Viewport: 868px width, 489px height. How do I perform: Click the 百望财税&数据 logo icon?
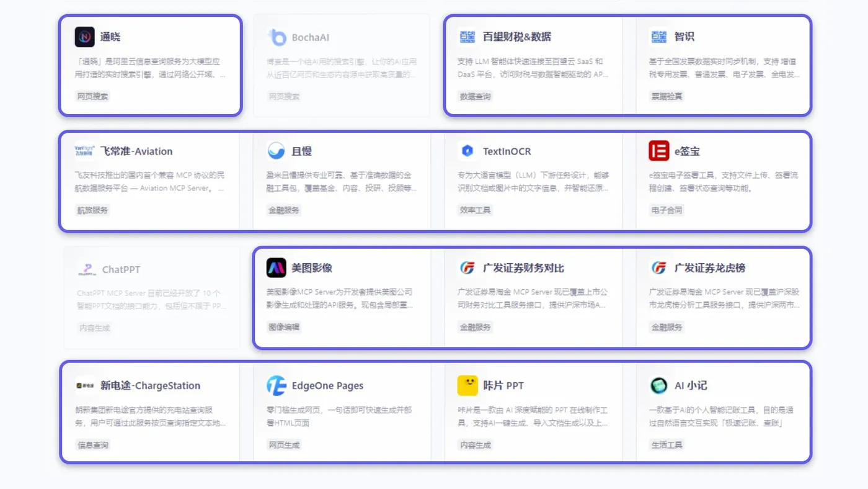tap(467, 37)
